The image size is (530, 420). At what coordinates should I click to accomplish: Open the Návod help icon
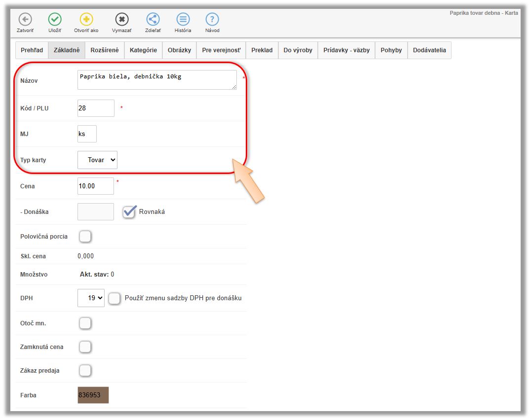[212, 20]
